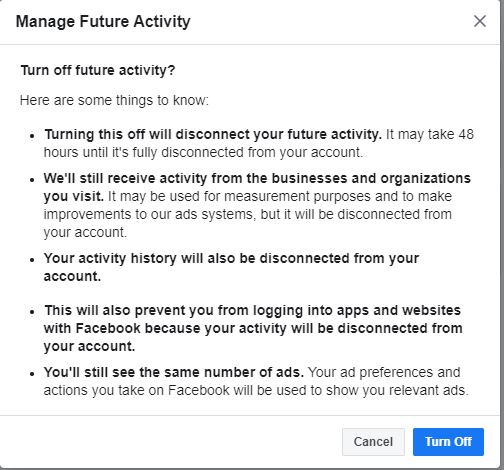
Task: Click the Manage Future Activity title
Action: (103, 22)
